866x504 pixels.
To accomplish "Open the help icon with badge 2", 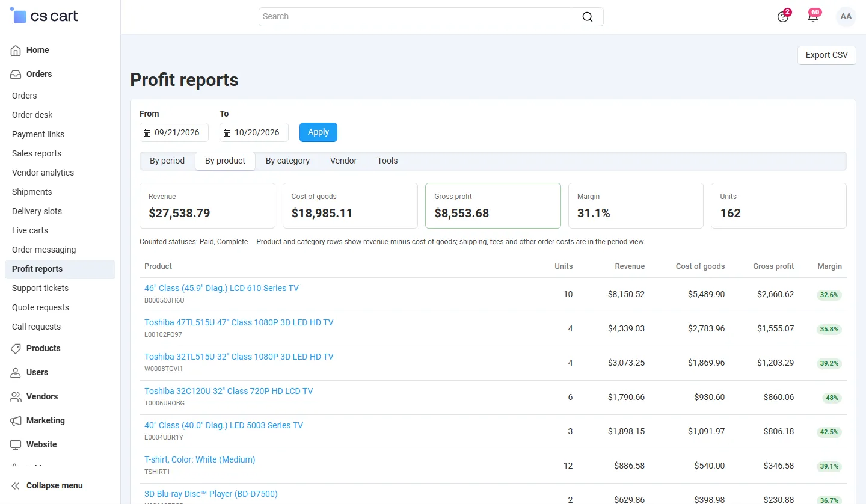I will (783, 17).
